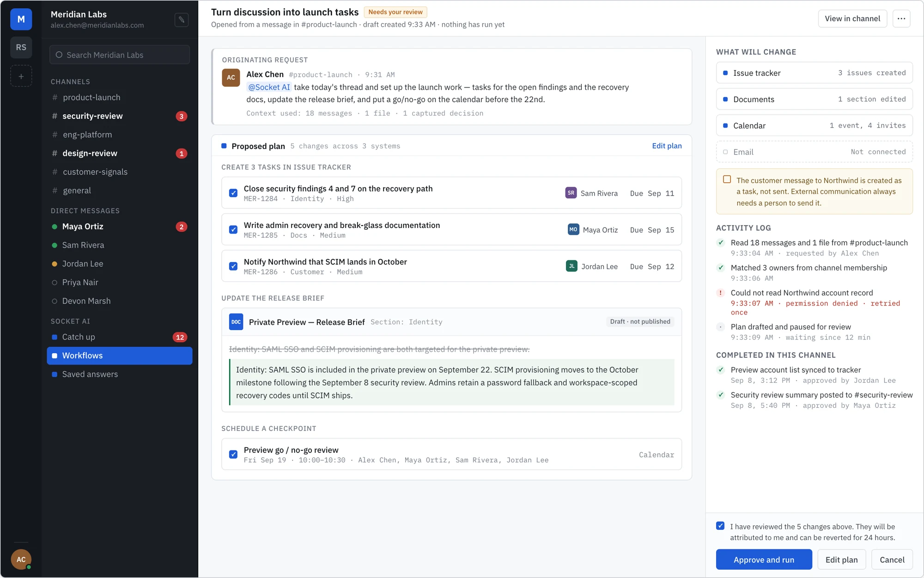Expand the Calendar change row
The height and width of the screenshot is (578, 924).
pos(815,125)
